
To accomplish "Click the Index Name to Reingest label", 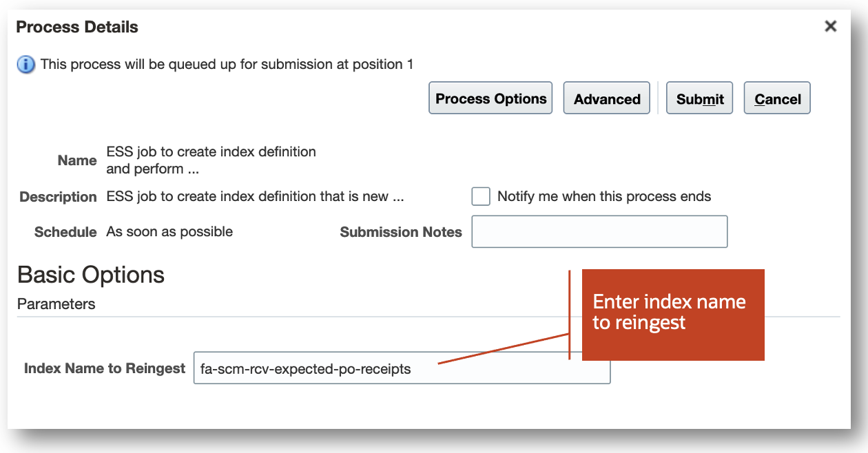I will click(105, 368).
